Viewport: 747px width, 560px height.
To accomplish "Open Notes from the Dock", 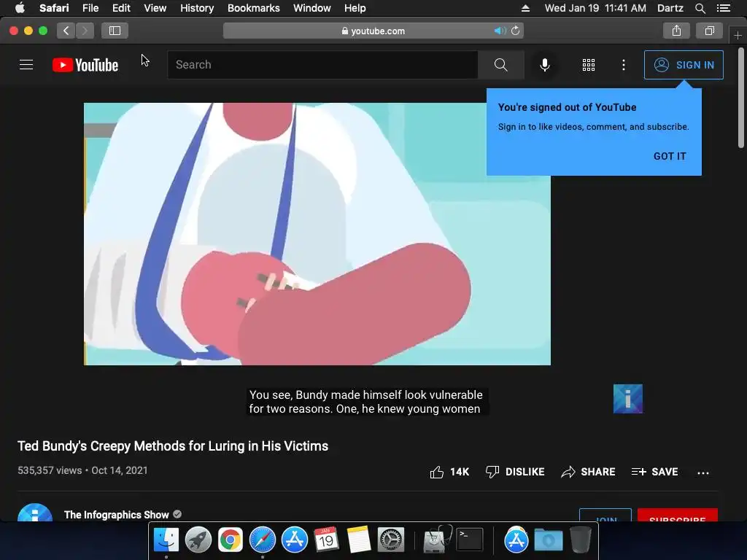I will point(358,540).
